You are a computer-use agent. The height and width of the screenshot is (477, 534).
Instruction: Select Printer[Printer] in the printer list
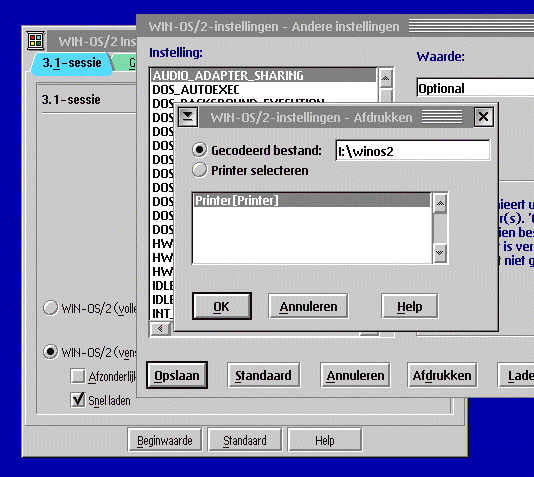312,200
